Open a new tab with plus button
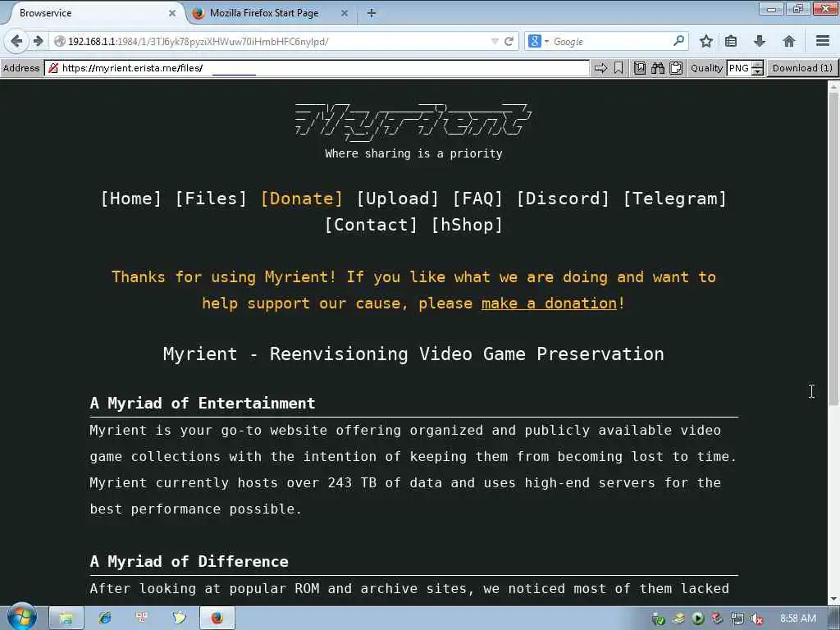 click(372, 13)
